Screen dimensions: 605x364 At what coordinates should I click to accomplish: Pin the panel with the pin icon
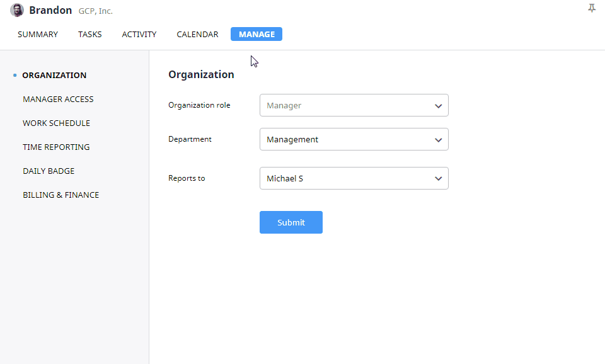click(591, 8)
